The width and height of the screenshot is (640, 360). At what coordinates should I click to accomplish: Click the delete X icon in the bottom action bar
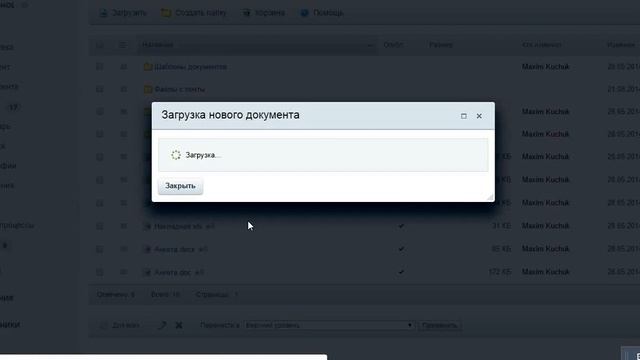point(179,325)
